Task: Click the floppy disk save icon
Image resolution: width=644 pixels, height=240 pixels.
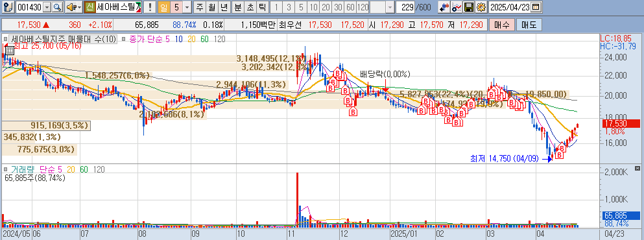Action: click(469, 7)
